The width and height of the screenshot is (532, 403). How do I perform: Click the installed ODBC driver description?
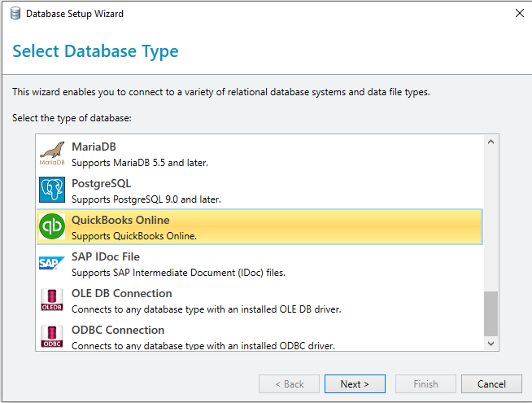(203, 346)
